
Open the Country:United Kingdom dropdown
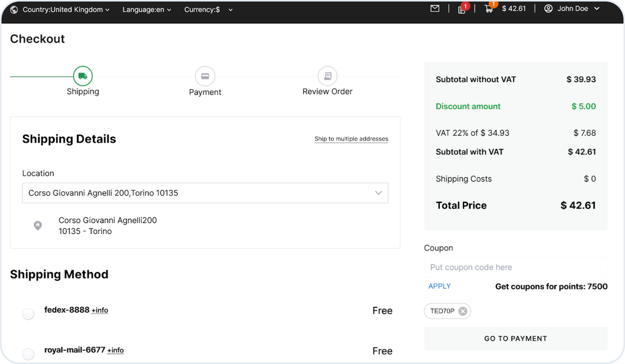pos(66,10)
